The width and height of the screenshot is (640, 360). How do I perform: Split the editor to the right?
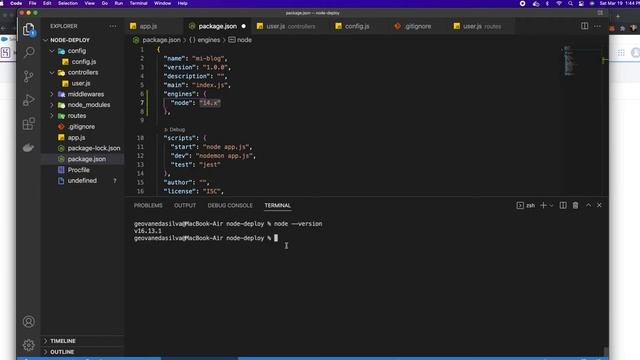584,26
